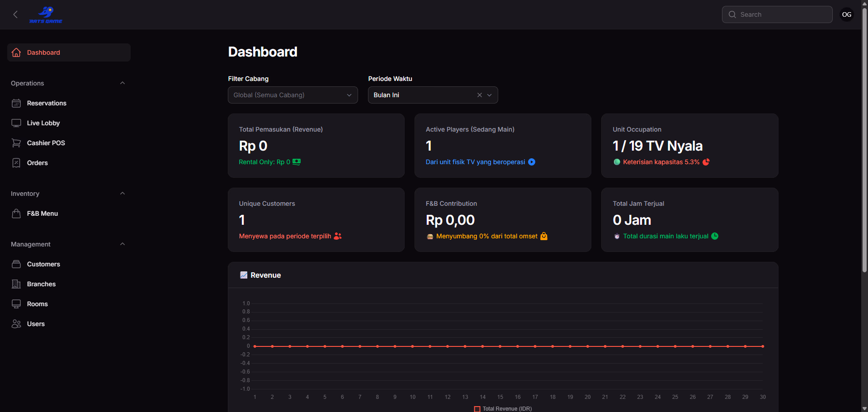Click the page vertical scrollbar

[x=864, y=140]
